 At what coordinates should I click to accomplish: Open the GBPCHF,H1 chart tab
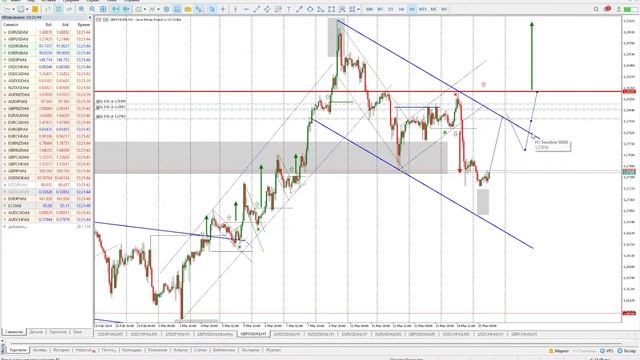[x=524, y=334]
